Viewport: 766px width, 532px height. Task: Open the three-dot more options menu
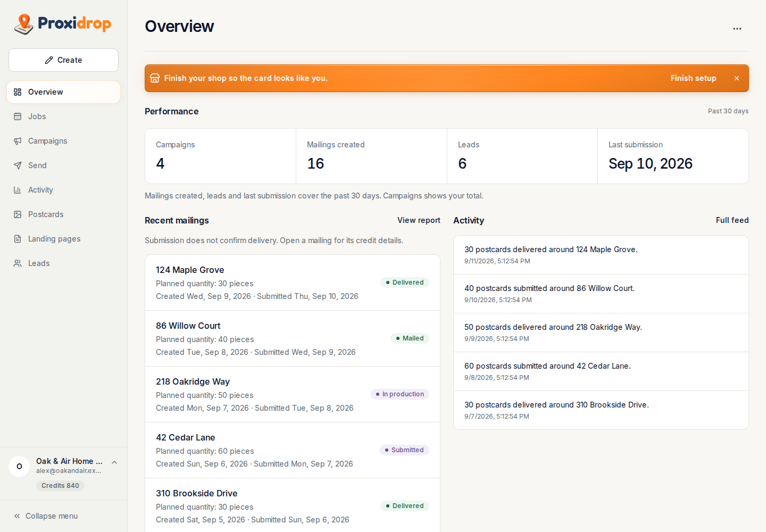click(x=737, y=29)
